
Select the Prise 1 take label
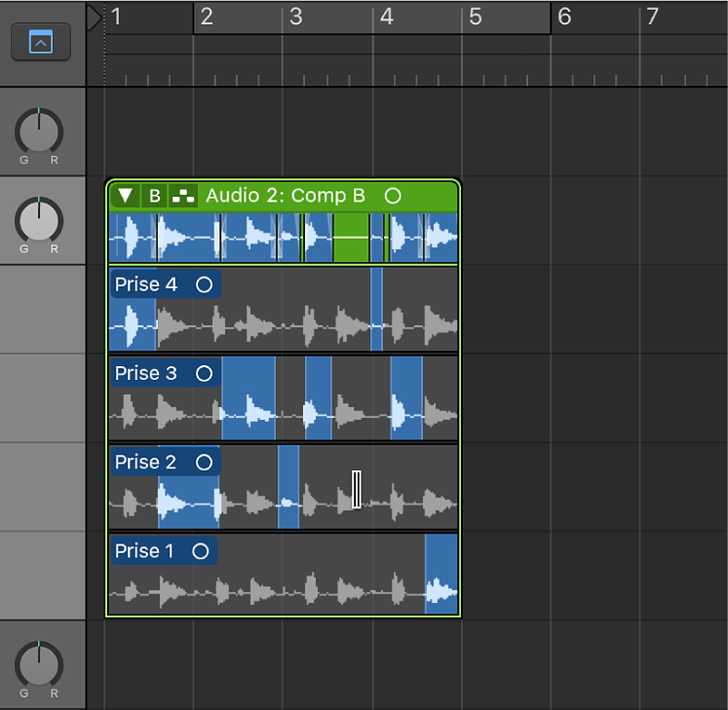(144, 550)
